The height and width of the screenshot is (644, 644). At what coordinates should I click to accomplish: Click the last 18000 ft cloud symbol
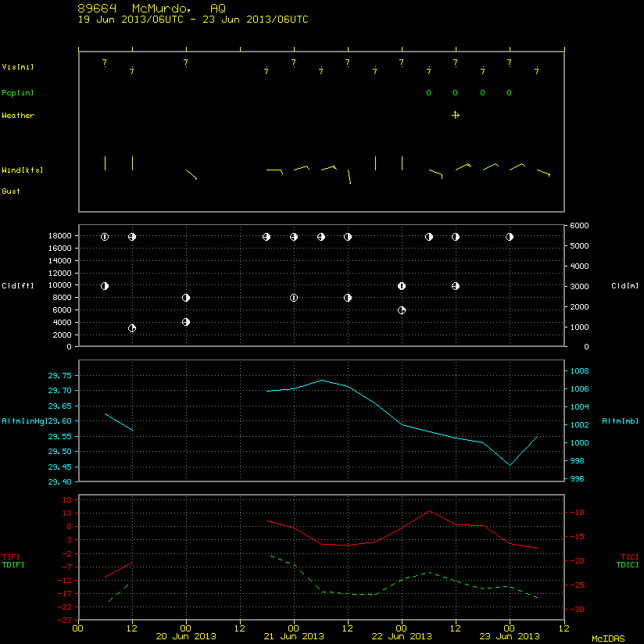510,237
